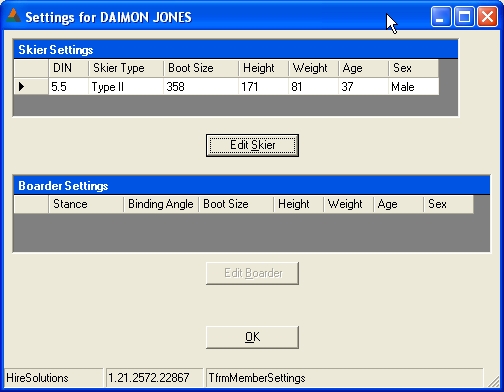Minimize the Settings window
504x392 pixels.
coord(441,17)
